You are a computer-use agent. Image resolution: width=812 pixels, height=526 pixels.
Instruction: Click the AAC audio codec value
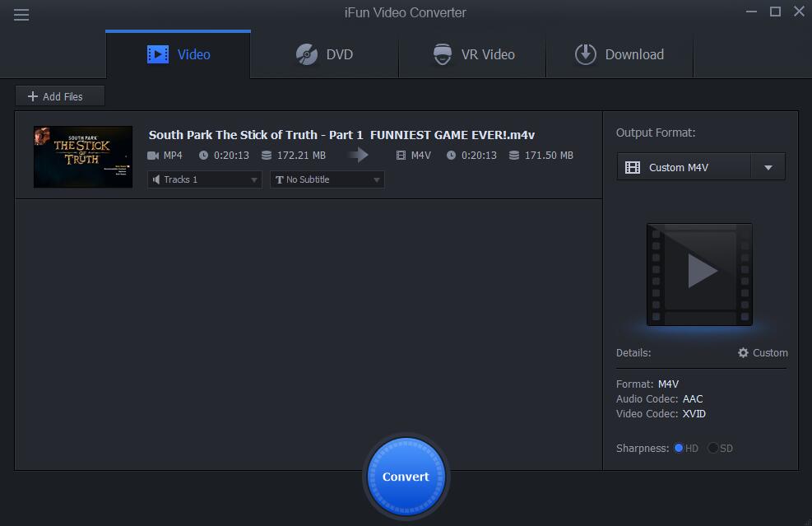[693, 399]
